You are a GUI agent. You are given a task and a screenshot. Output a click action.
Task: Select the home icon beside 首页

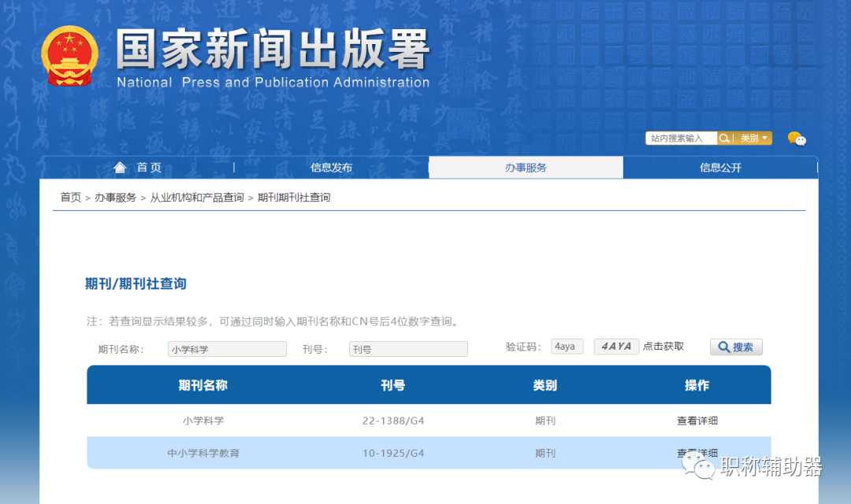coord(119,166)
